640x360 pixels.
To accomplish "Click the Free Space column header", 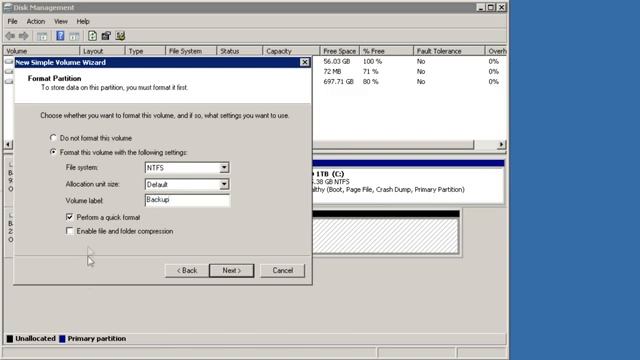I will 340,51.
